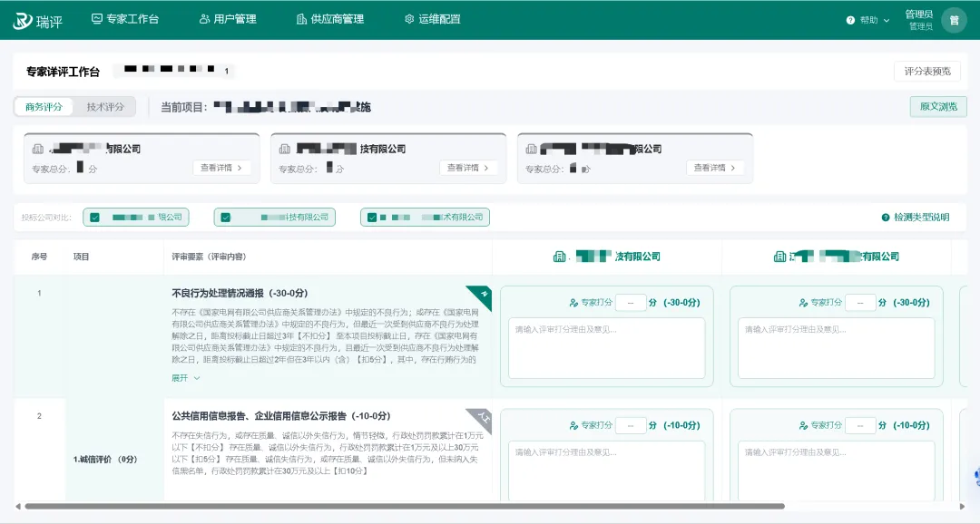The width and height of the screenshot is (980, 524).
Task: Click the gray 人工 corner tag on row 2
Action: [x=481, y=419]
